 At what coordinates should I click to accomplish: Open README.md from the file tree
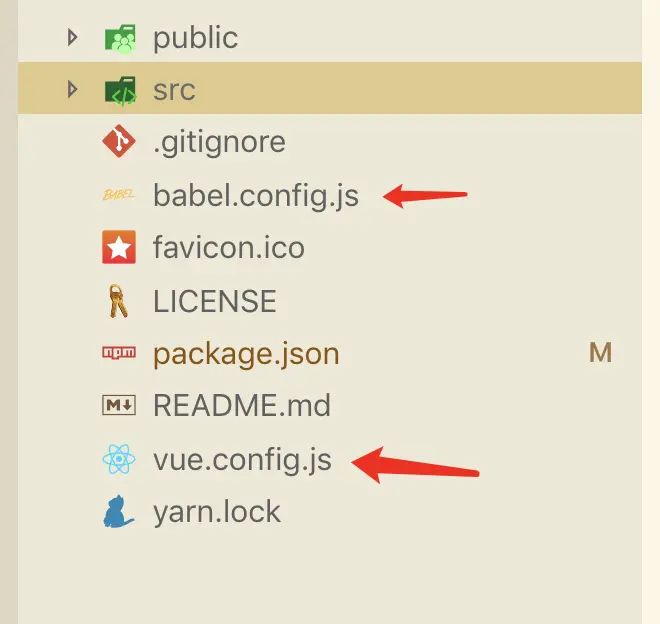point(241,406)
